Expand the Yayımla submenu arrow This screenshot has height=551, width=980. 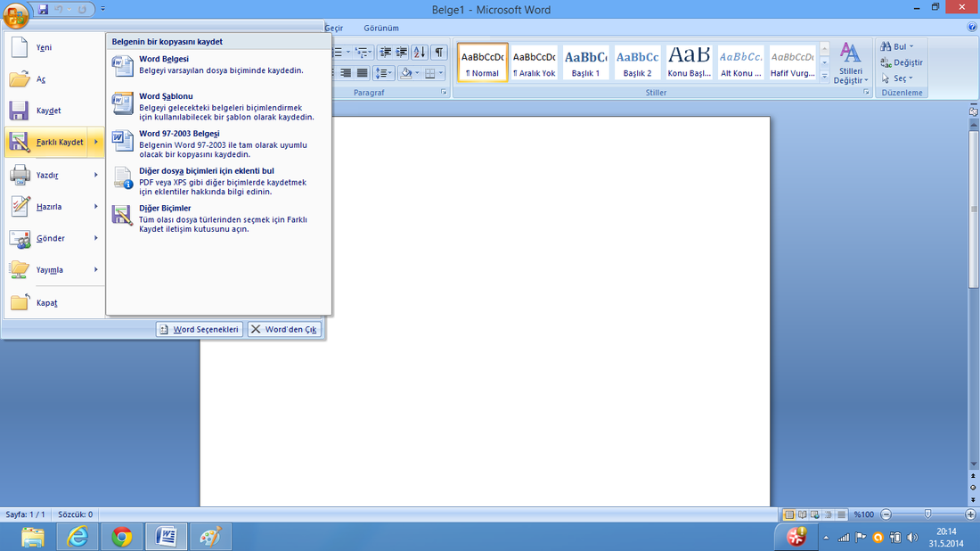tap(96, 269)
